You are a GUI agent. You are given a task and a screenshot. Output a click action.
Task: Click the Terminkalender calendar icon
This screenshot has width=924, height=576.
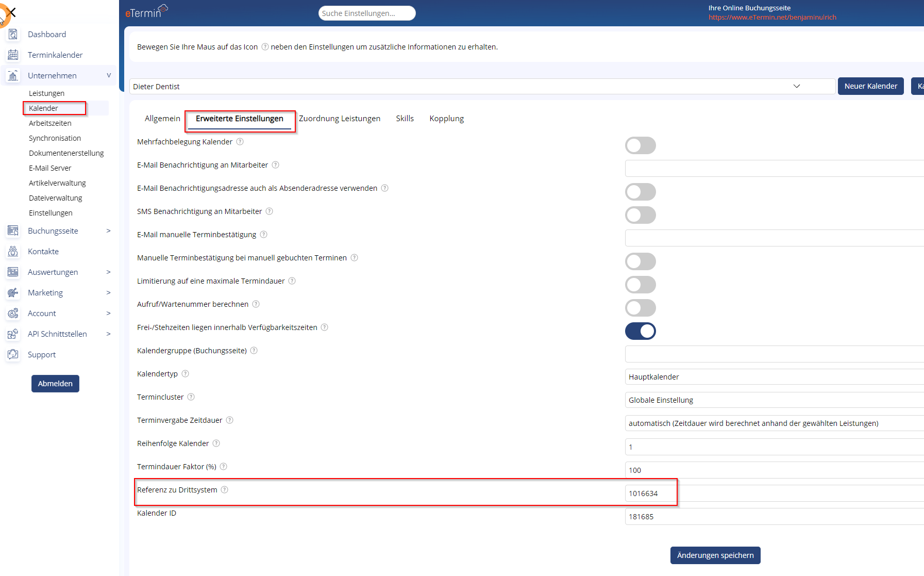pyautogui.click(x=13, y=55)
